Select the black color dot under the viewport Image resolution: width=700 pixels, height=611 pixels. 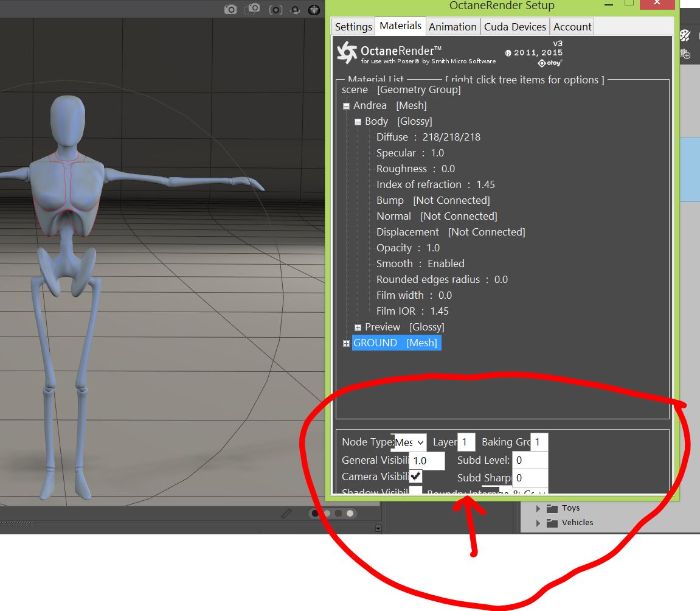(315, 514)
